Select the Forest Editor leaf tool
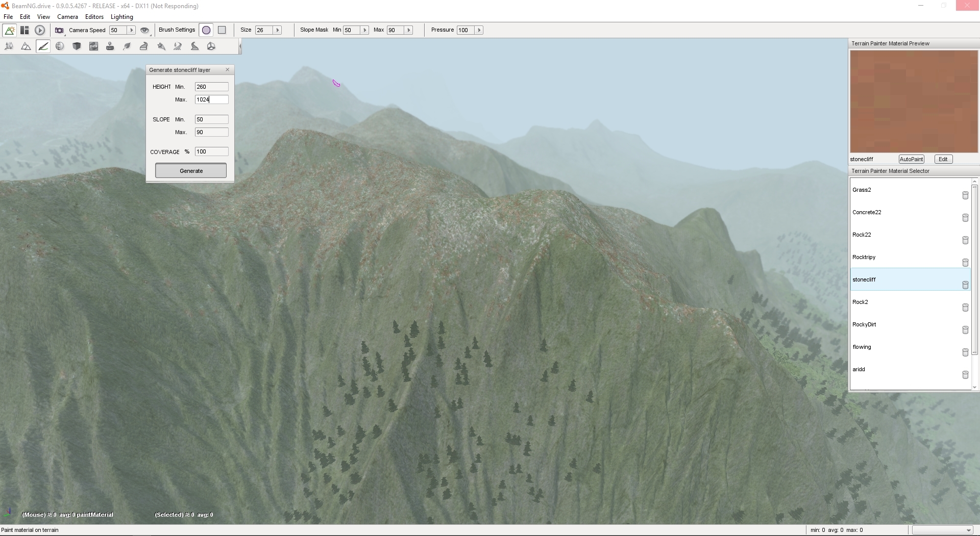The width and height of the screenshot is (980, 536). tap(127, 46)
